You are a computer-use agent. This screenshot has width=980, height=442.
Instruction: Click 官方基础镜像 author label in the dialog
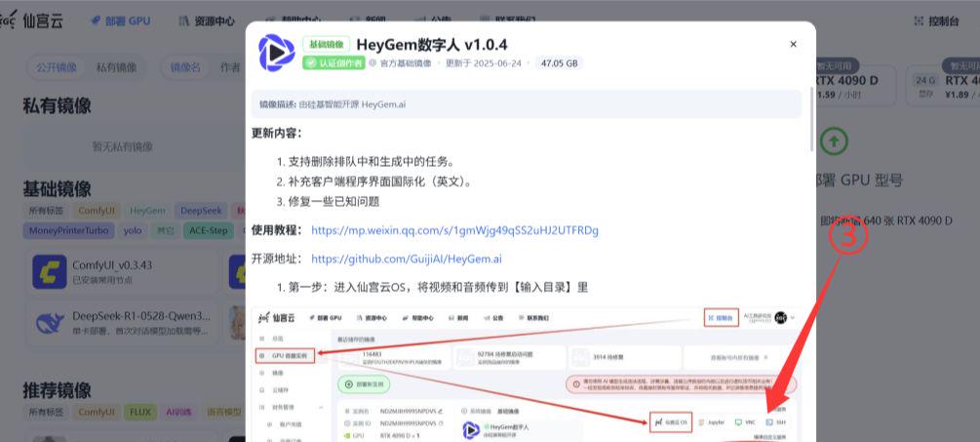(405, 63)
